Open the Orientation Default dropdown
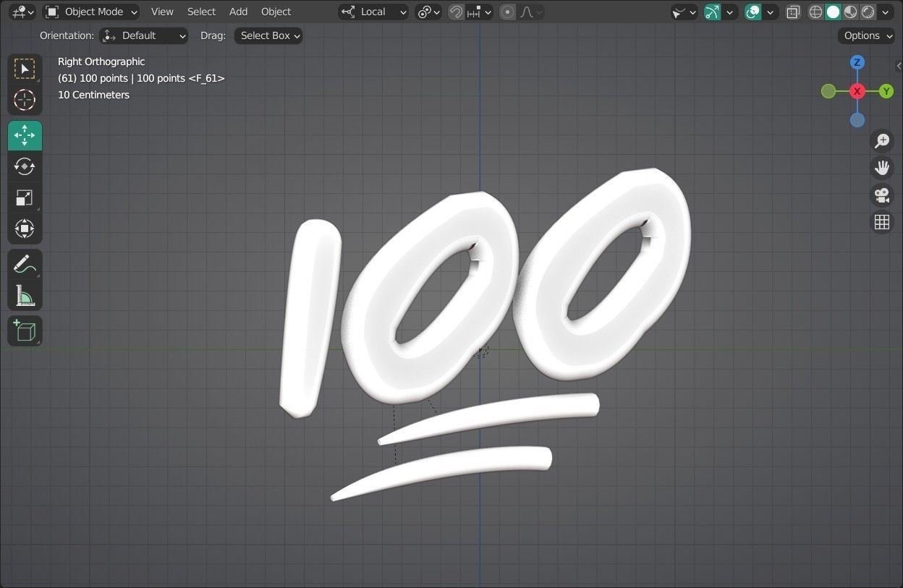 [143, 35]
